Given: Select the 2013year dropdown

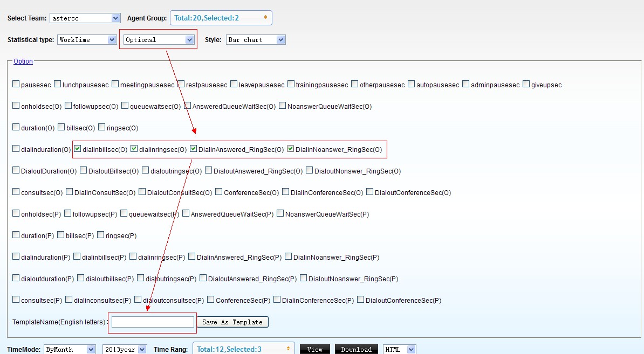Looking at the screenshot, I should point(125,349).
